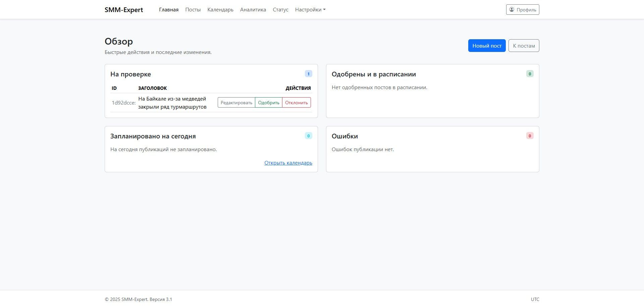Click the UTC timezone label in footer
Viewport: 644px width, 308px height.
(x=535, y=299)
